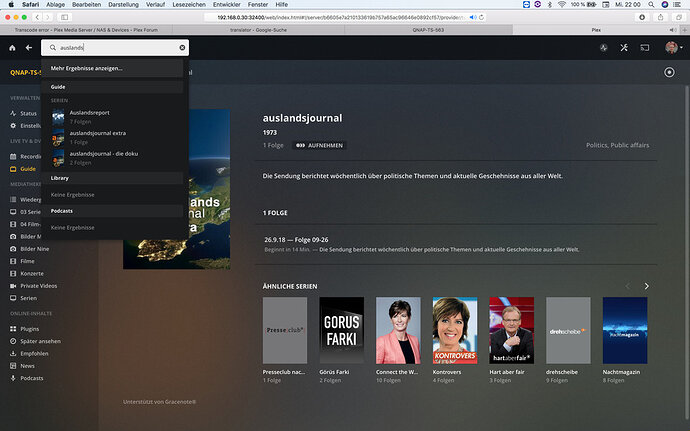The width and height of the screenshot is (690, 431).
Task: Open Filme library
Action: [x=22, y=261]
